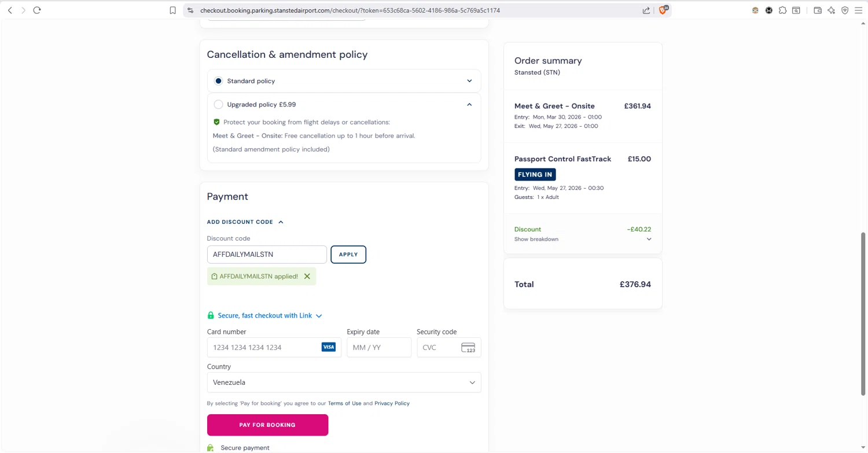Open the browser hamburger menu
This screenshot has height=453, width=868.
point(859,10)
